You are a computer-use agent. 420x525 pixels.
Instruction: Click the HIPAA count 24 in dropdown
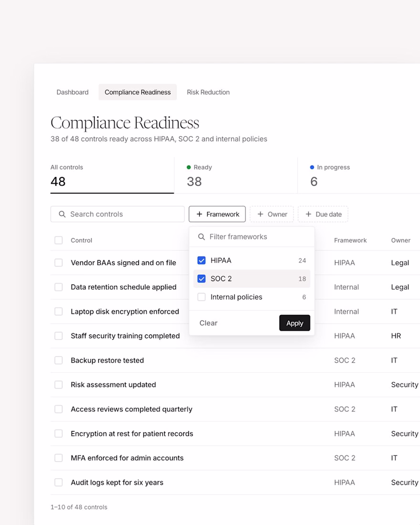[302, 261]
